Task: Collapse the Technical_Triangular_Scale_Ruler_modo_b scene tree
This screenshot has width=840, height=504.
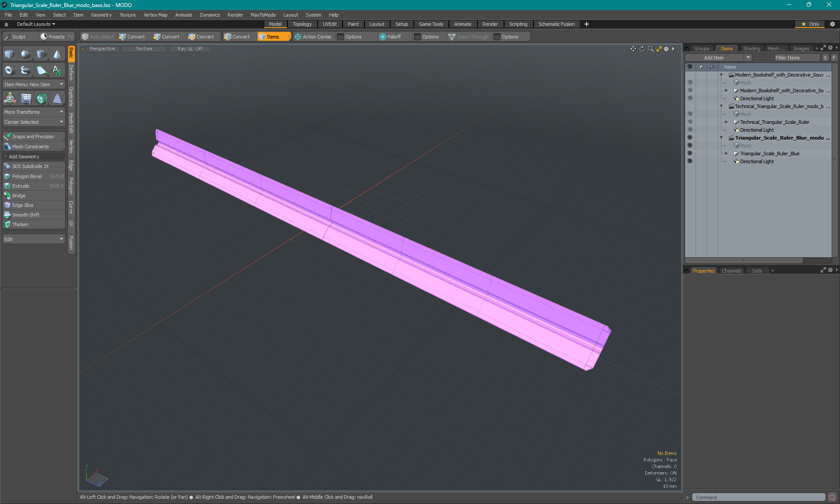Action: click(721, 106)
